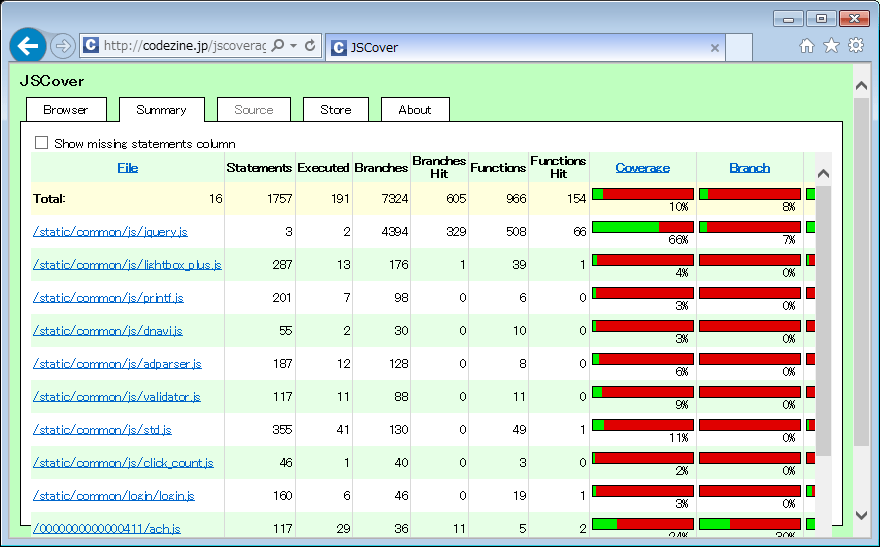Screen dimensions: 880x547
Task: Click page scrollbar up arrow
Action: coord(862,86)
